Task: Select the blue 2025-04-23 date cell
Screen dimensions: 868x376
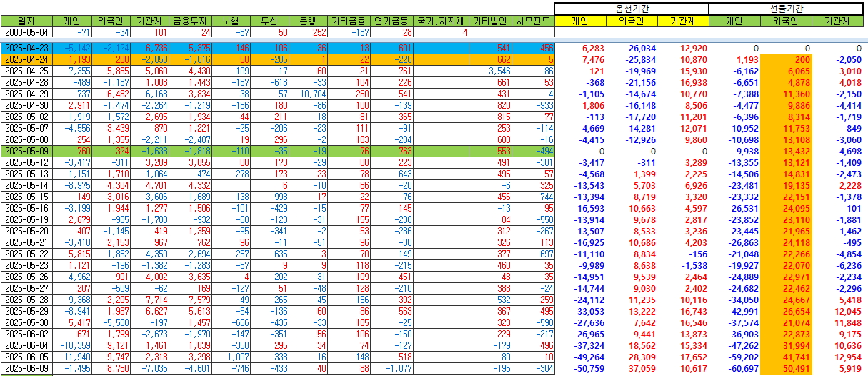Action: coord(26,47)
